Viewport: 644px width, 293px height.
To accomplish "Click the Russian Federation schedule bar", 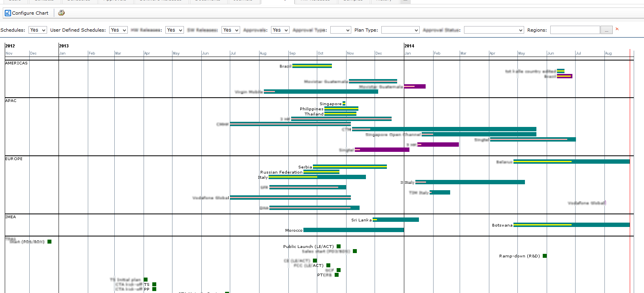I will click(x=321, y=172).
